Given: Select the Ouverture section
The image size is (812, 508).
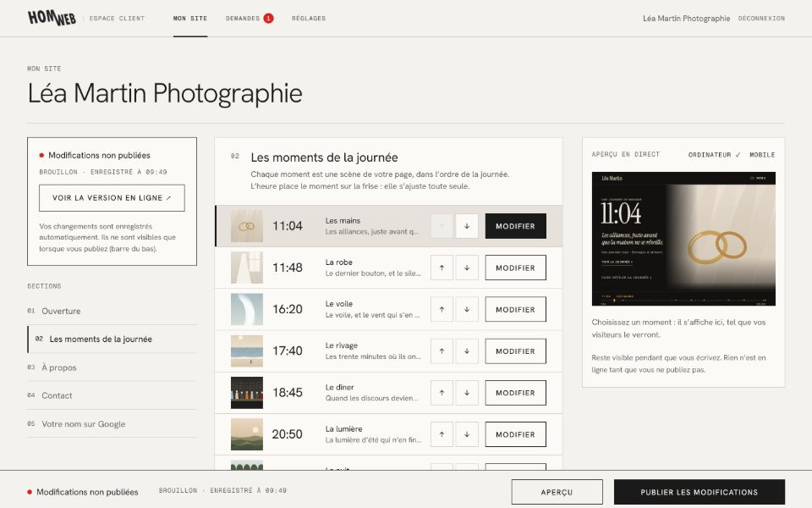Looking at the screenshot, I should pyautogui.click(x=112, y=311).
